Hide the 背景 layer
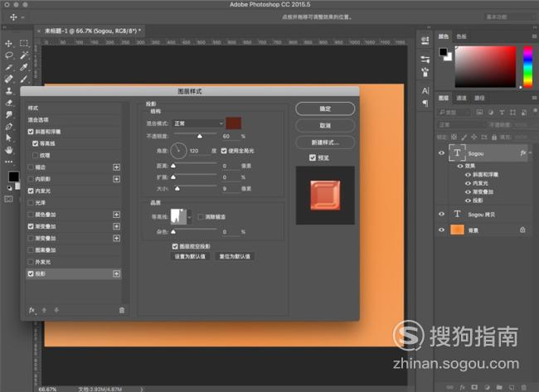 (x=442, y=230)
